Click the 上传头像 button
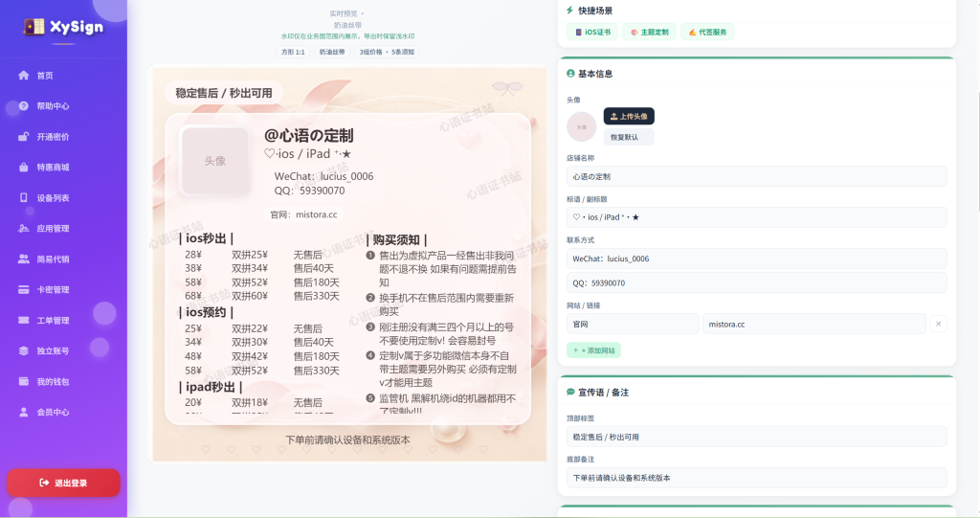This screenshot has height=518, width=980. [629, 117]
